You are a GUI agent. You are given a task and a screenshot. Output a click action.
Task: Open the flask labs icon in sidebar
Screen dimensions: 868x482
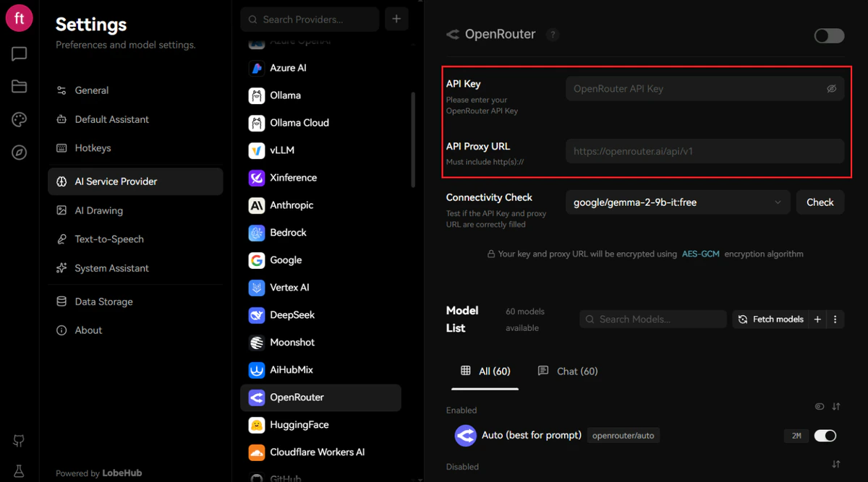[20, 470]
